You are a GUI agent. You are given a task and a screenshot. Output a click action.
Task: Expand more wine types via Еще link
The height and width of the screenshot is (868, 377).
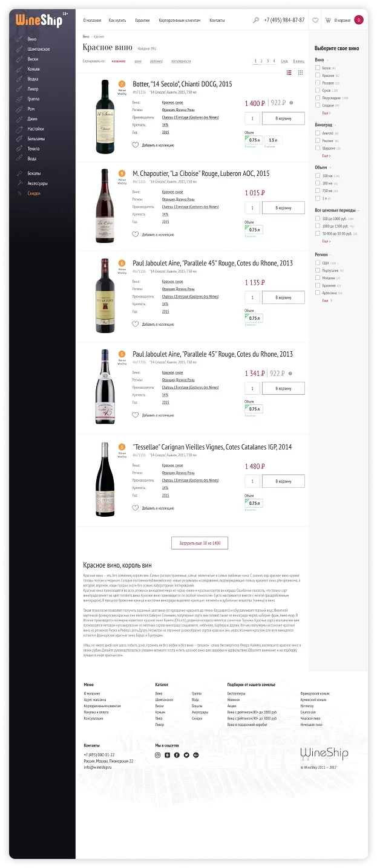coord(326,112)
